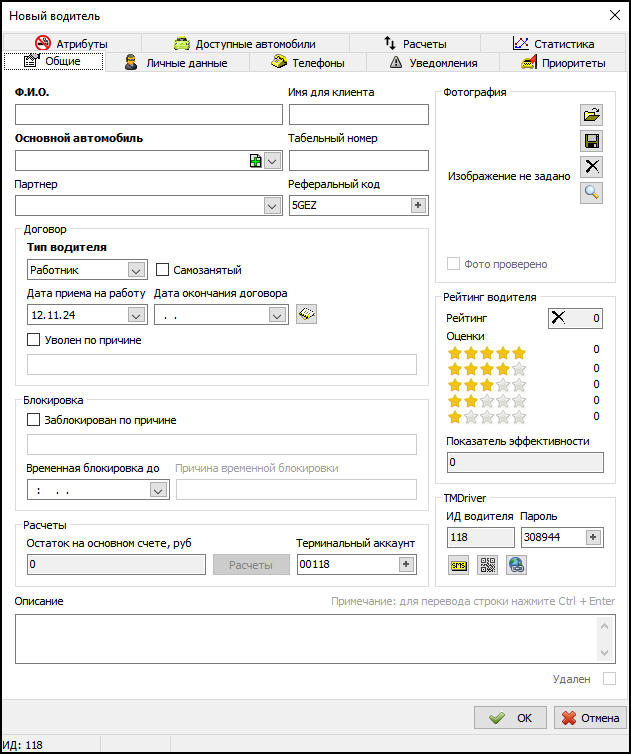Enable the Самозанятый checkbox

click(164, 270)
